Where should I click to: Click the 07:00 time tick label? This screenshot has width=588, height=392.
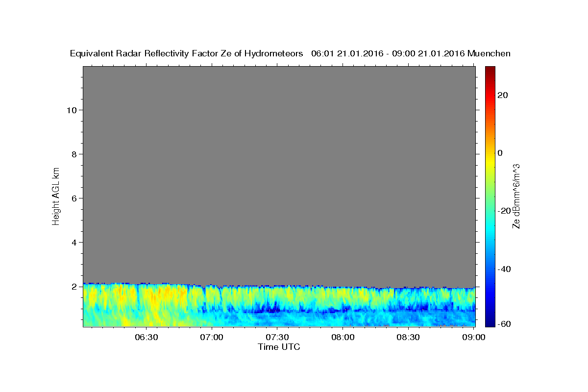212,337
